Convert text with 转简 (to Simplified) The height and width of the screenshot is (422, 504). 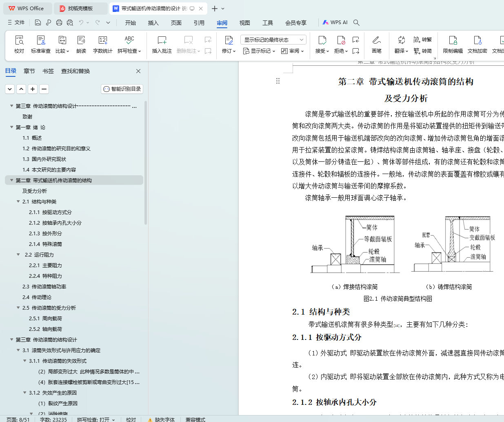point(423,51)
